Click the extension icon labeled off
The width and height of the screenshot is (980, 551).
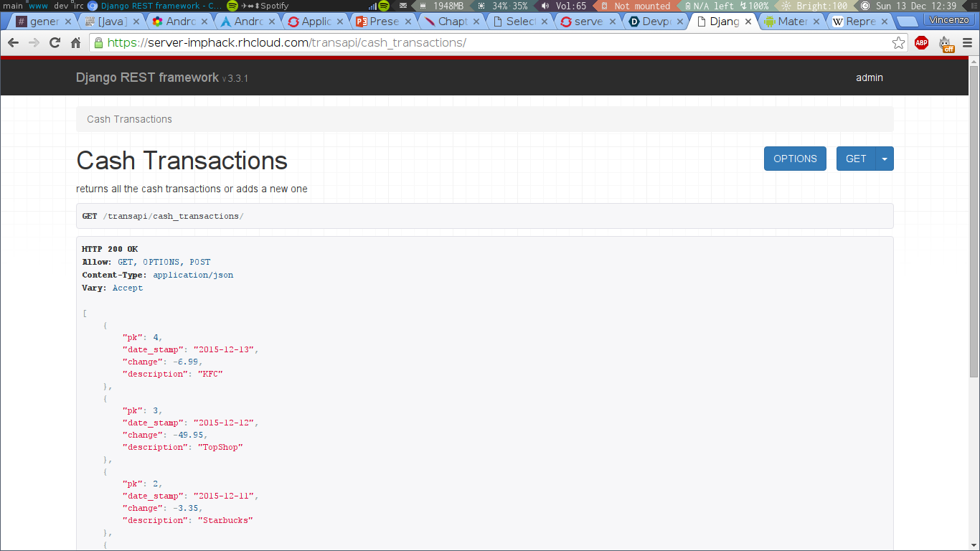pos(946,44)
